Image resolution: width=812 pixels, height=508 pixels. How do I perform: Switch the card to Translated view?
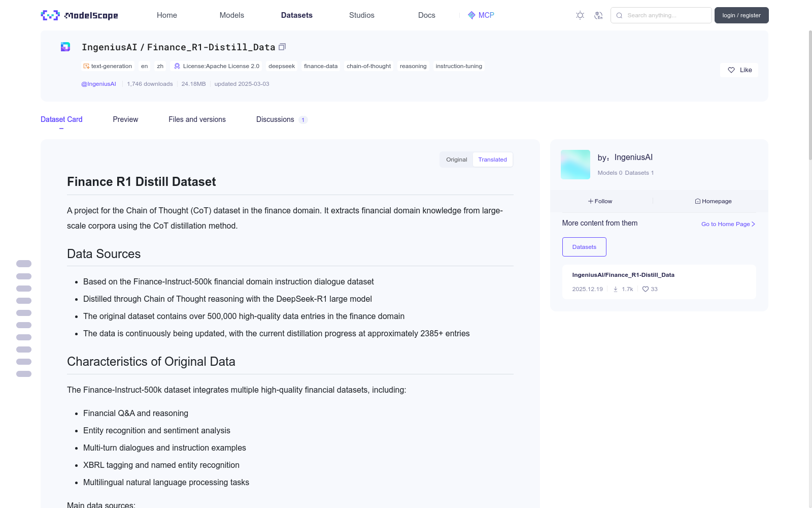pyautogui.click(x=492, y=160)
